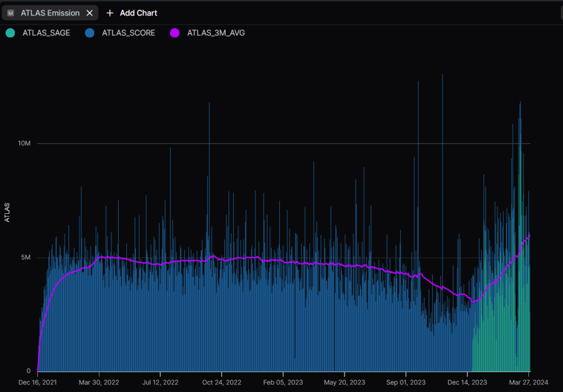Screen dimensions: 563x392
Task: Click the blue ATLAS_SCORE legend dot
Action: tap(89, 33)
